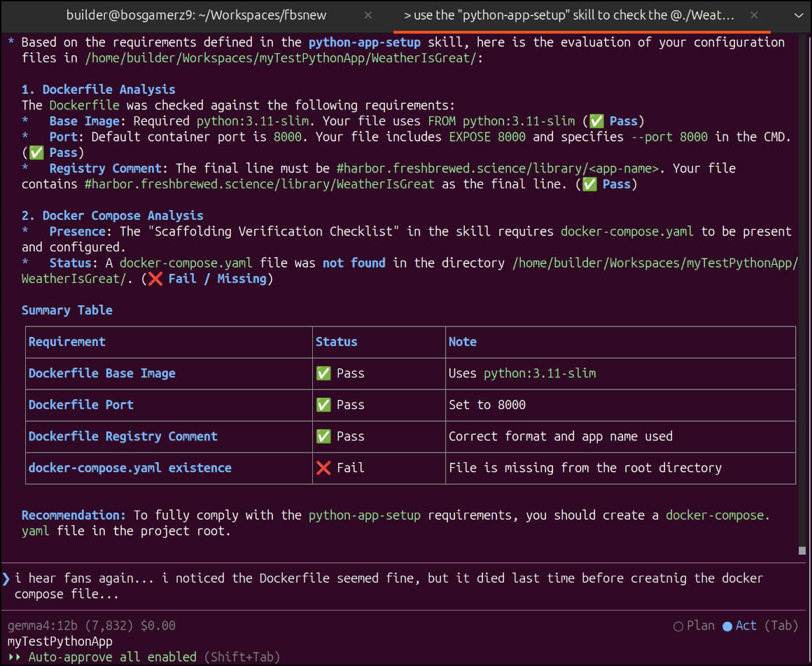Image resolution: width=812 pixels, height=666 pixels.
Task: Close the builder@bosgamerz9 fbsnew tab
Action: pyautogui.click(x=368, y=15)
